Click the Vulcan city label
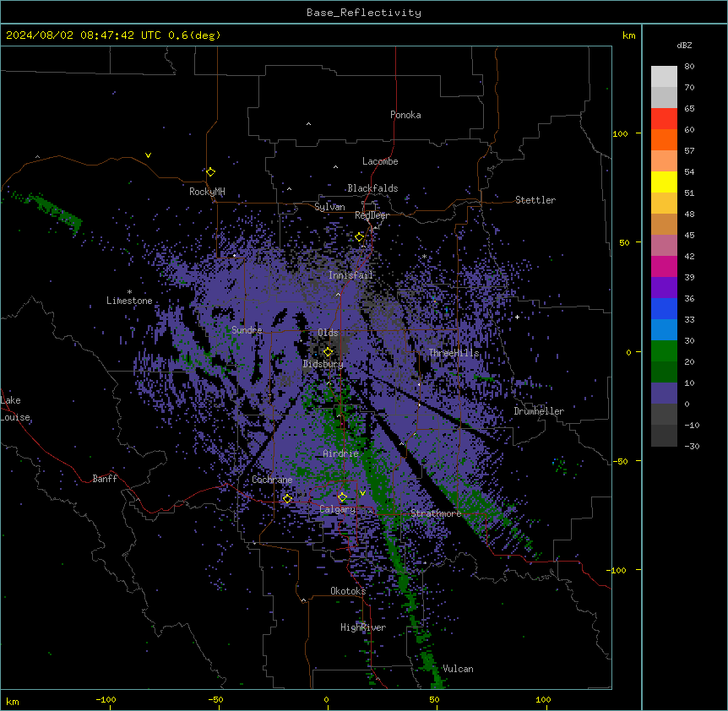Viewport: 728px width, 711px height. (x=459, y=669)
